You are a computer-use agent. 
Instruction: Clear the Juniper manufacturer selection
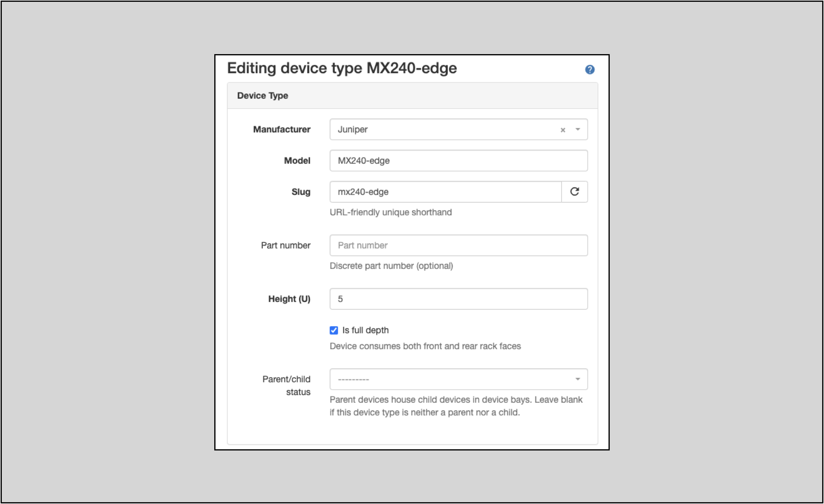pyautogui.click(x=563, y=130)
